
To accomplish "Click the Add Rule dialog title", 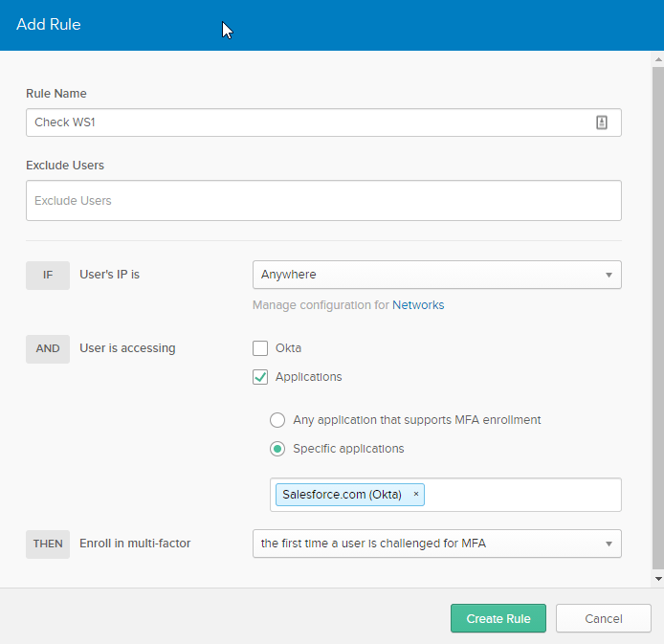I will pos(49,25).
